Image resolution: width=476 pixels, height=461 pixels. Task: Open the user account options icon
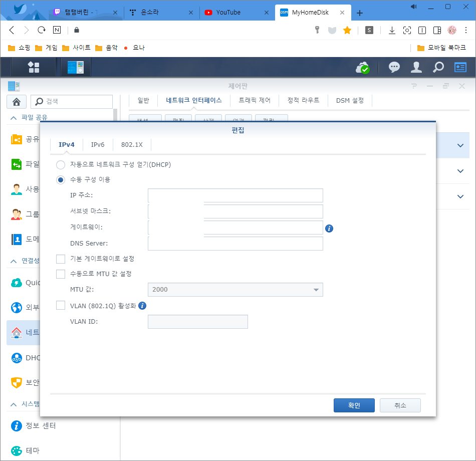pyautogui.click(x=416, y=67)
